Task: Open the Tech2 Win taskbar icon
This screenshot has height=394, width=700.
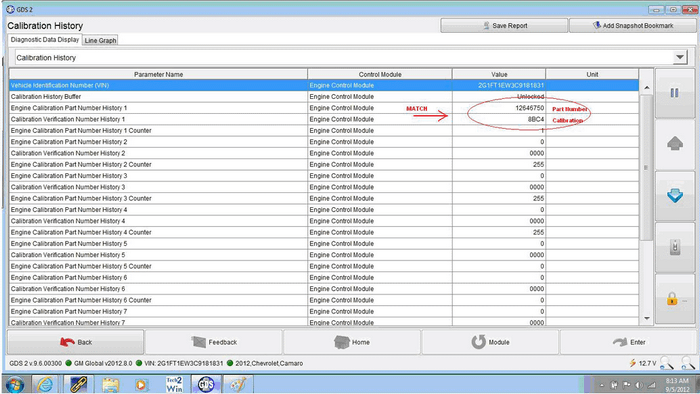Action: [x=174, y=384]
